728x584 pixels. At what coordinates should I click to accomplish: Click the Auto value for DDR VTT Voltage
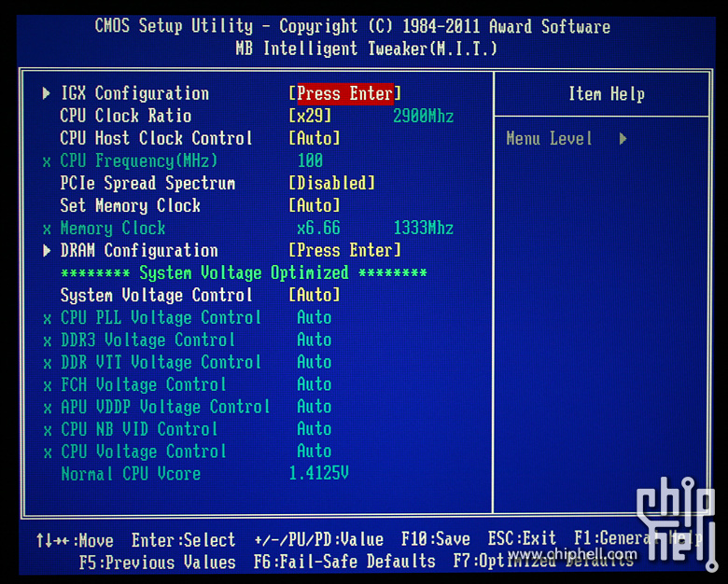pyautogui.click(x=315, y=363)
